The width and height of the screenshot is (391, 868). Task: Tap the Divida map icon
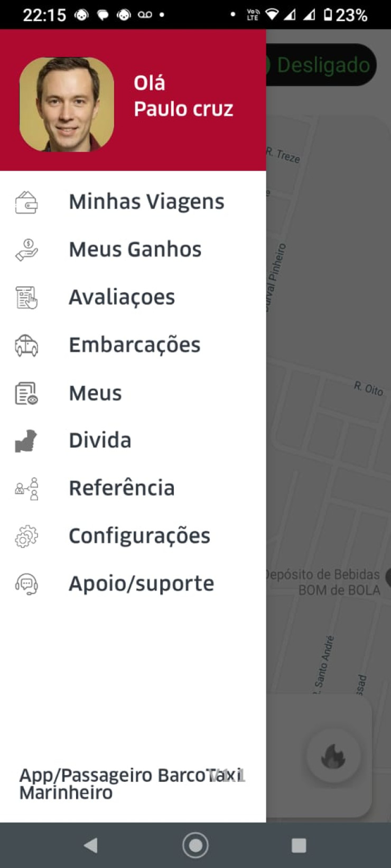26,441
